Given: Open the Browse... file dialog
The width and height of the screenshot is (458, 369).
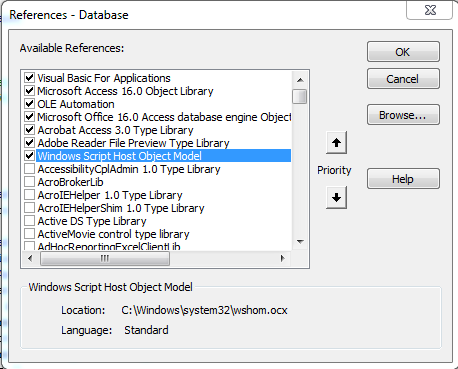Looking at the screenshot, I should [403, 115].
